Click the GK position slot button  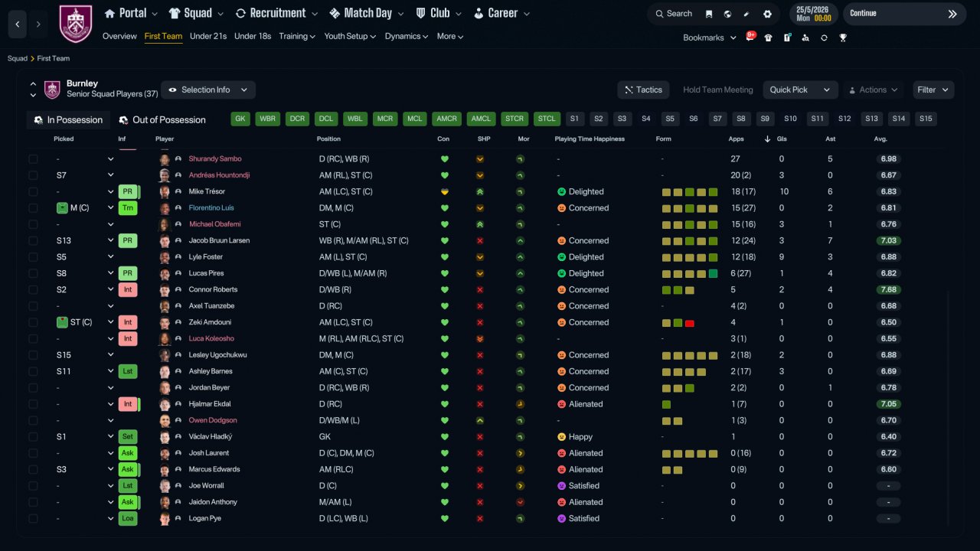pos(241,119)
